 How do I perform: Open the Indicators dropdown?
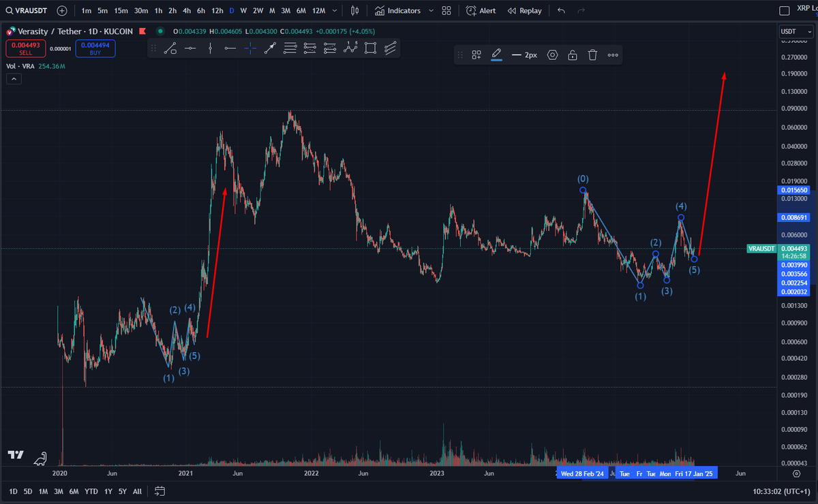402,10
